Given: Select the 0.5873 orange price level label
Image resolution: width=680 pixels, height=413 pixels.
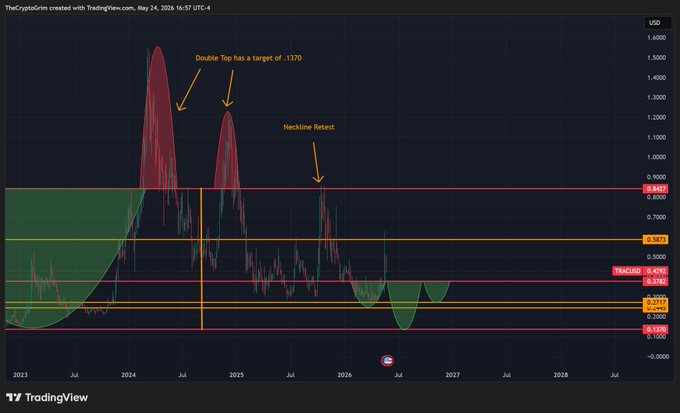Looking at the screenshot, I should (656, 239).
